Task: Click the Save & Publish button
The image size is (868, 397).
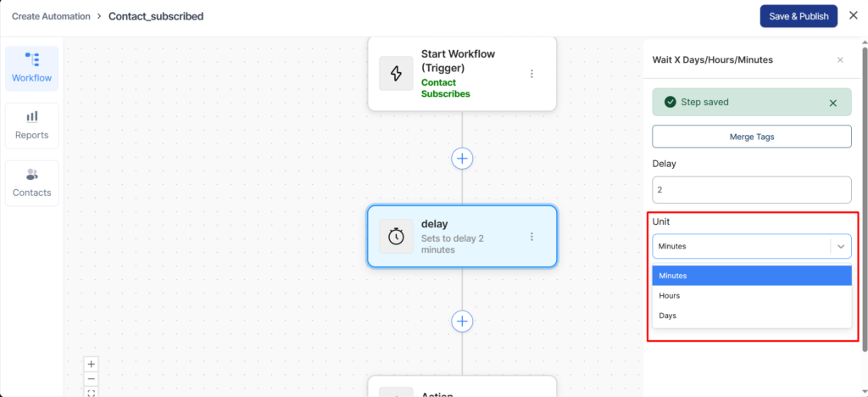Action: tap(798, 16)
